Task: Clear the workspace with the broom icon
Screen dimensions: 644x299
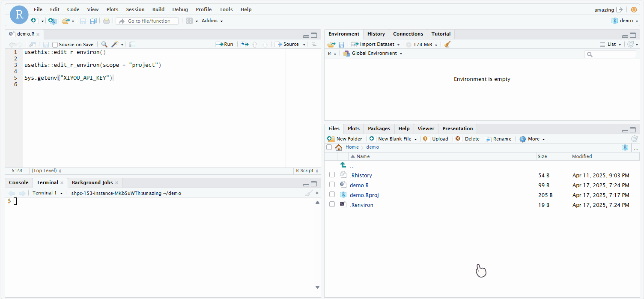Action: [447, 44]
